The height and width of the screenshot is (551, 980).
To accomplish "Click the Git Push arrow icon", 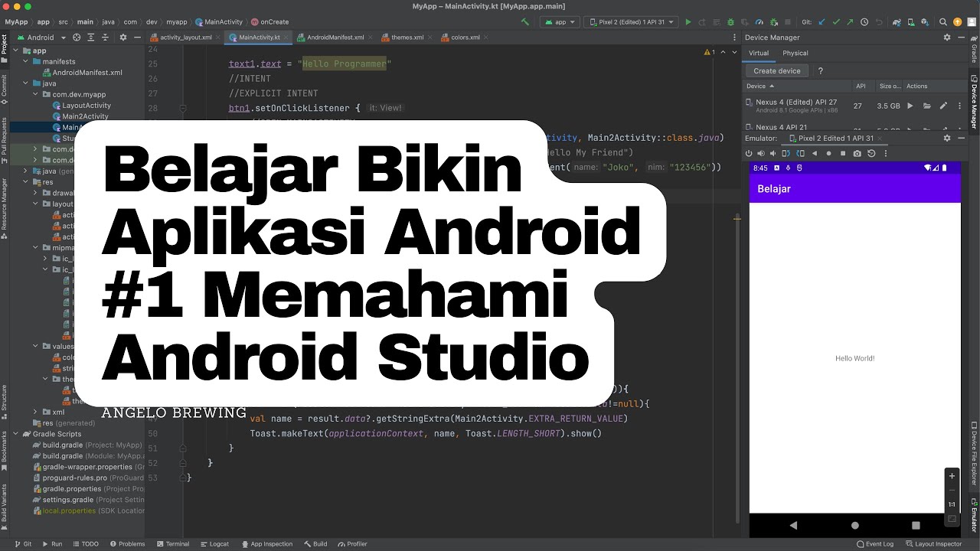I will coord(850,22).
